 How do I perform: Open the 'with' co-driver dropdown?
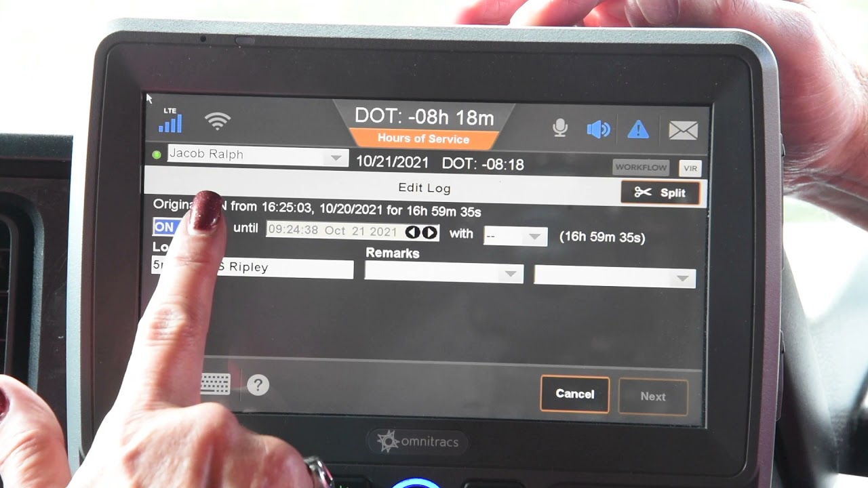[x=515, y=236]
